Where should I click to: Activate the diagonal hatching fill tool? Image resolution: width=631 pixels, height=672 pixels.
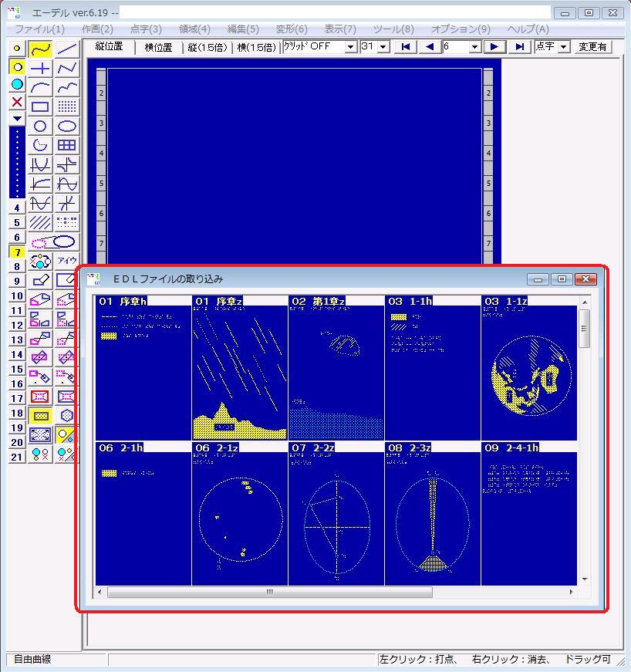pyautogui.click(x=40, y=222)
